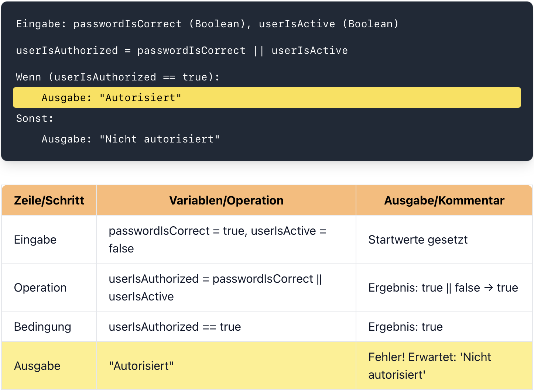Click the Wenn condition code line
The width and height of the screenshot is (534, 392).
(118, 77)
